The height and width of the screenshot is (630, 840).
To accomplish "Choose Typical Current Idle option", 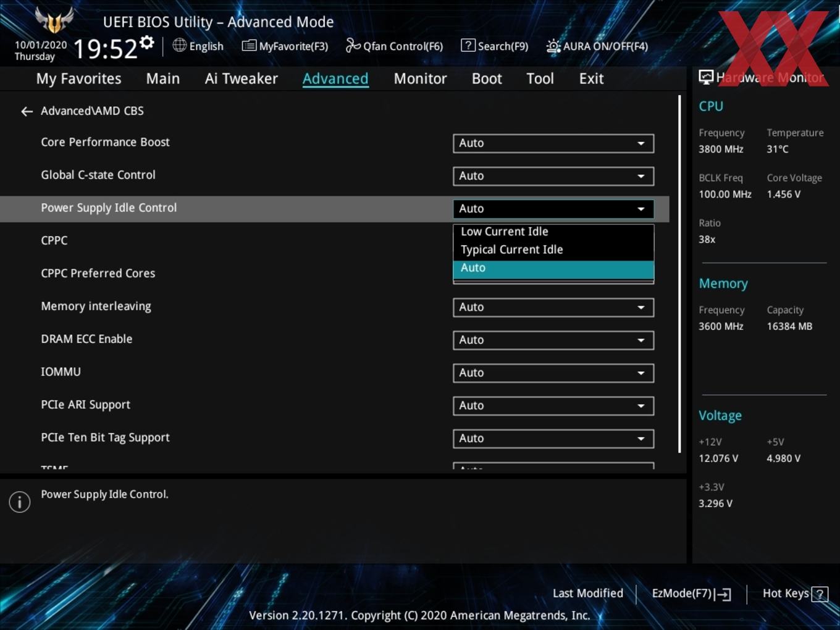I will pyautogui.click(x=553, y=250).
